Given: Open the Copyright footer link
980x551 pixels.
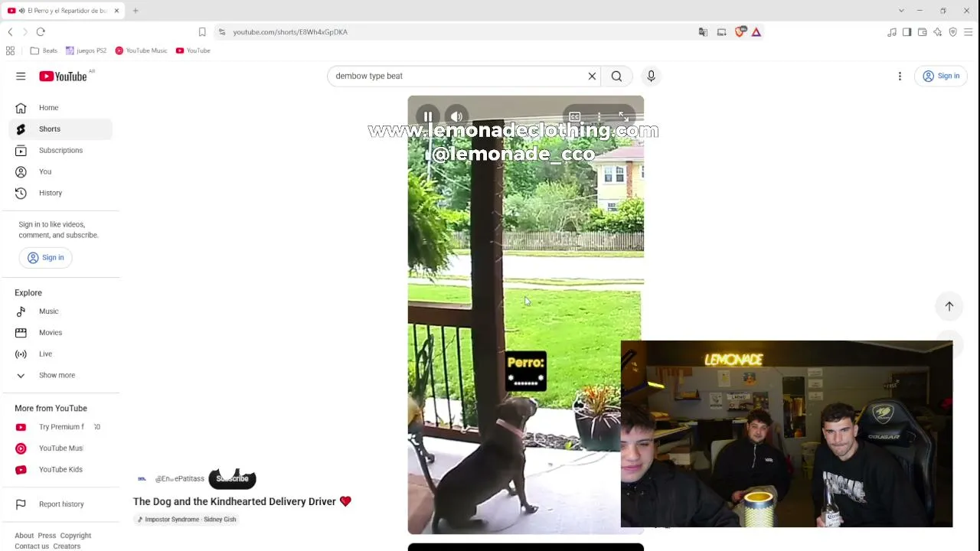Looking at the screenshot, I should tap(75, 536).
